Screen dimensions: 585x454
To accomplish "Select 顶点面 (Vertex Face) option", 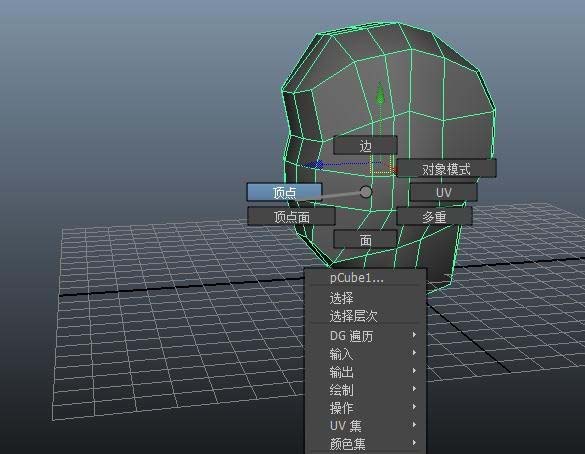I will pyautogui.click(x=291, y=216).
